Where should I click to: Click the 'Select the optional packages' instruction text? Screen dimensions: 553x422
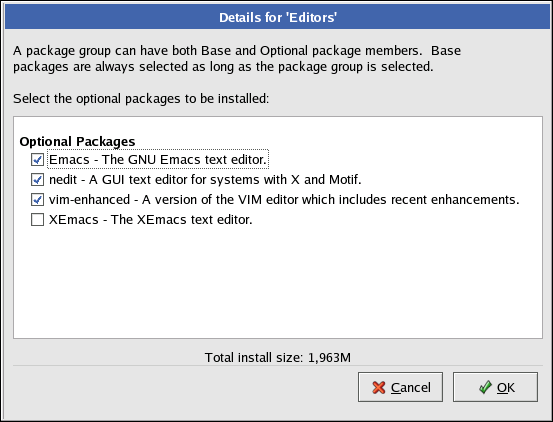(x=141, y=99)
